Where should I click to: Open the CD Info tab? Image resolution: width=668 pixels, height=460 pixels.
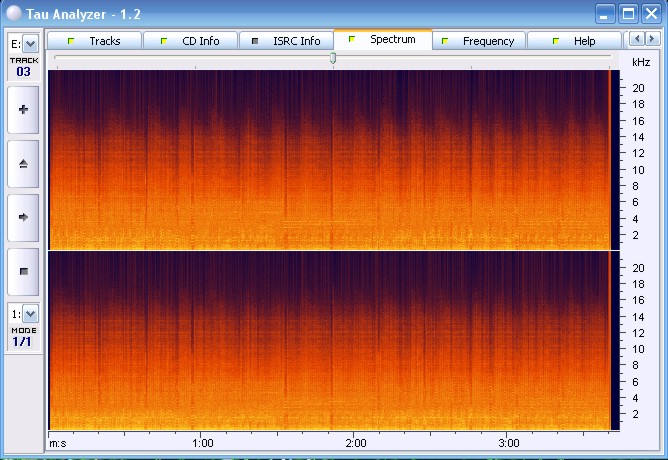[x=190, y=41]
